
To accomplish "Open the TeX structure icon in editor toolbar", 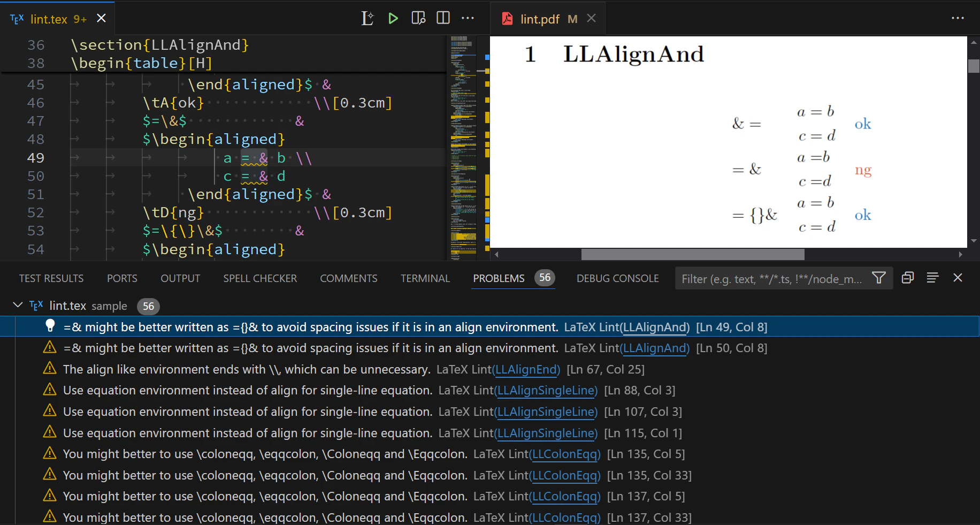I will click(x=367, y=18).
